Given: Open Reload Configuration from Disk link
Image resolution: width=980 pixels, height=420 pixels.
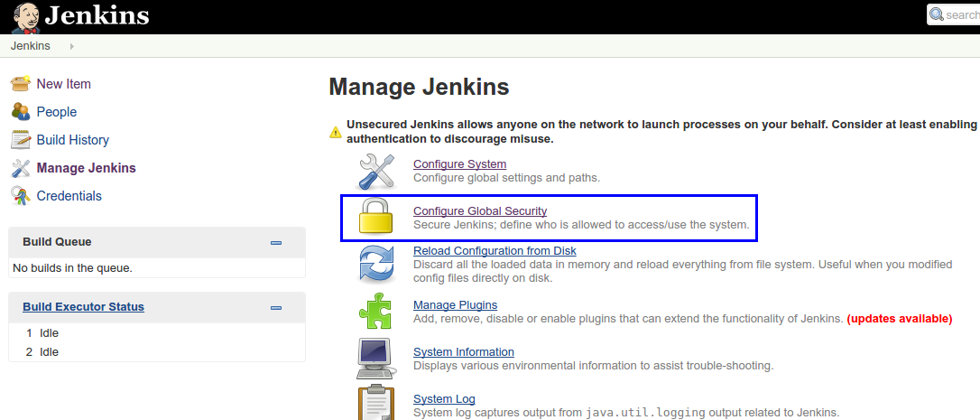Looking at the screenshot, I should [495, 251].
